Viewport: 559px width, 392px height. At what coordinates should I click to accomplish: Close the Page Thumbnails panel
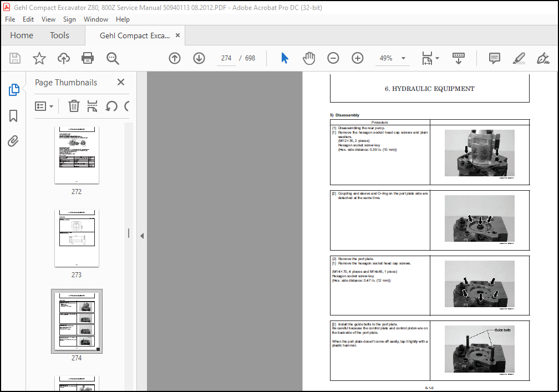[x=121, y=82]
